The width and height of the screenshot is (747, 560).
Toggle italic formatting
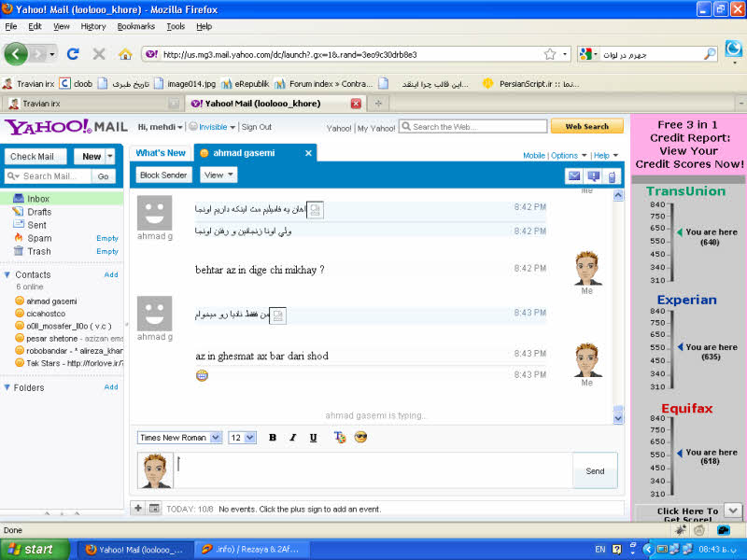(293, 437)
